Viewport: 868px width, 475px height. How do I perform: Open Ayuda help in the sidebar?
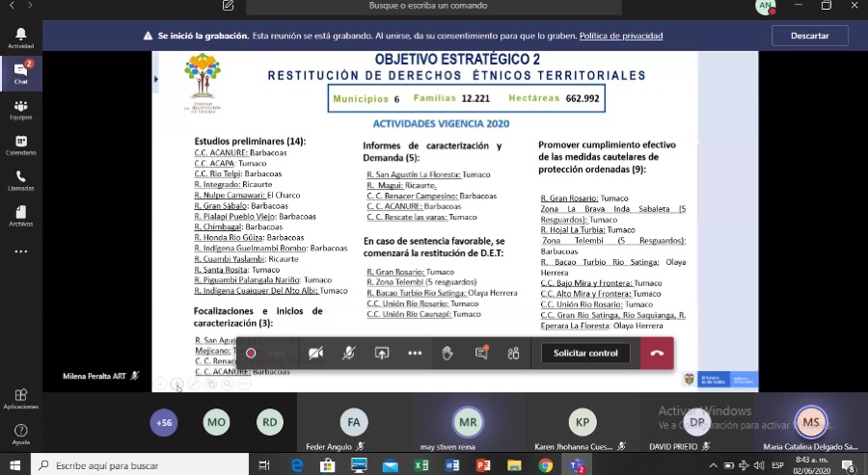click(x=20, y=435)
